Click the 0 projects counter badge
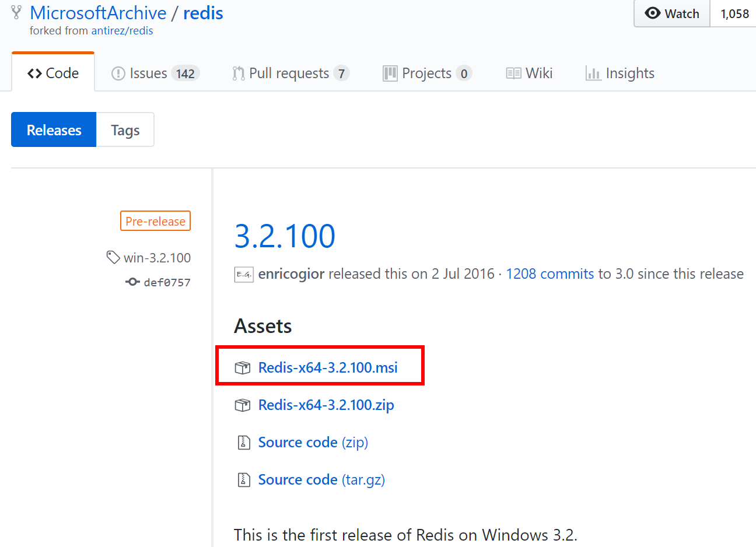 point(464,73)
